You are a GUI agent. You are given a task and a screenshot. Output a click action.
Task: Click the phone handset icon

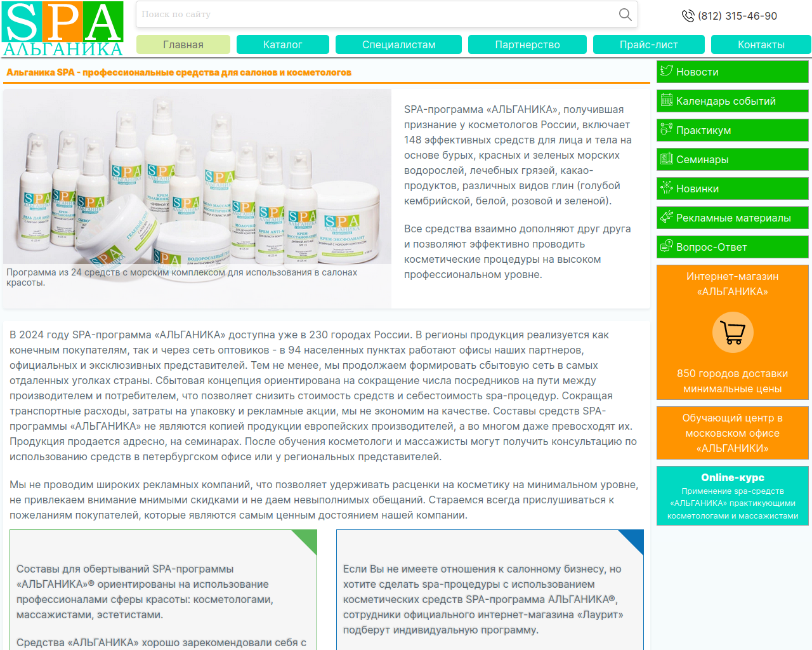(688, 16)
